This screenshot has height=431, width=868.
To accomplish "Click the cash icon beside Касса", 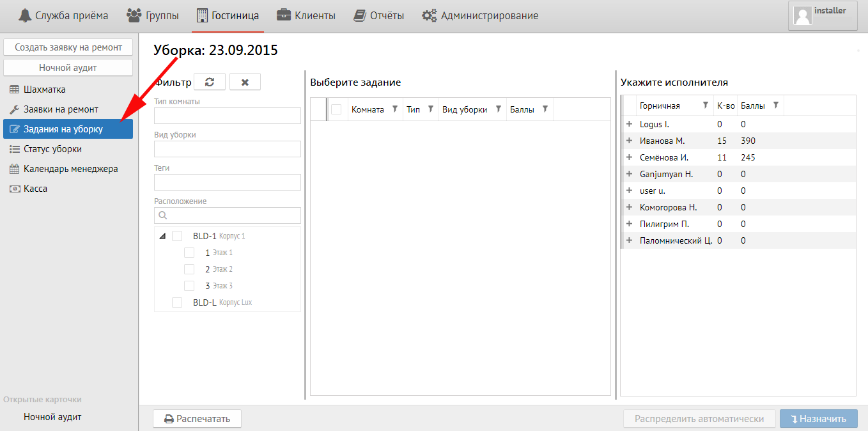I will tap(14, 189).
